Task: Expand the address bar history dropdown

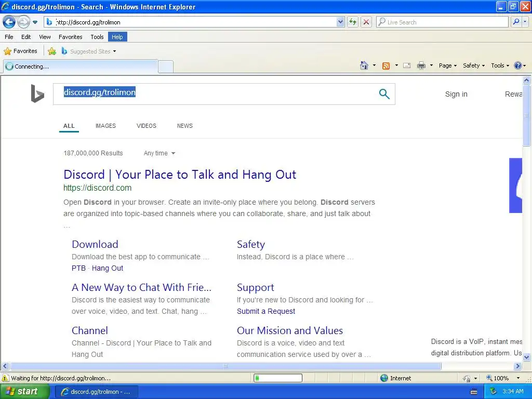Action: (x=340, y=22)
